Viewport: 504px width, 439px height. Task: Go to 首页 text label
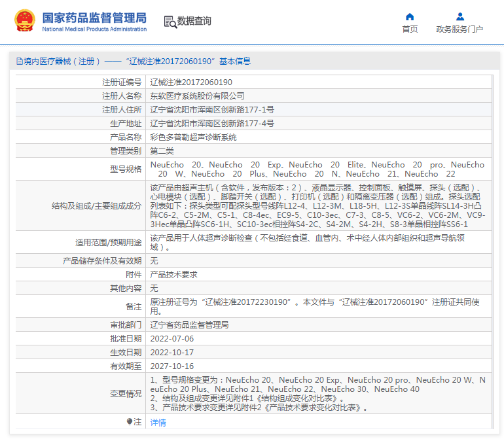pyautogui.click(x=410, y=29)
